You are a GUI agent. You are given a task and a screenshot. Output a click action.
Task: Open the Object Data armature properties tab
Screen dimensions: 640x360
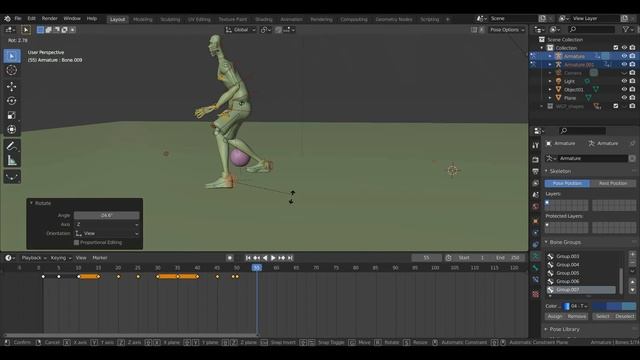(536, 256)
